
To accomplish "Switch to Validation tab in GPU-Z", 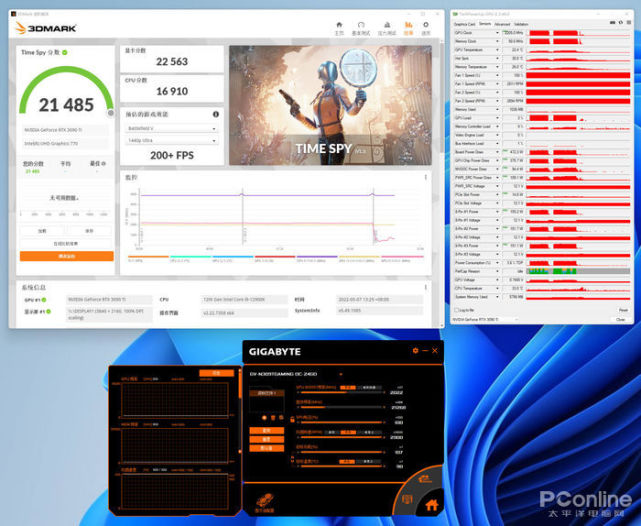I will point(521,25).
